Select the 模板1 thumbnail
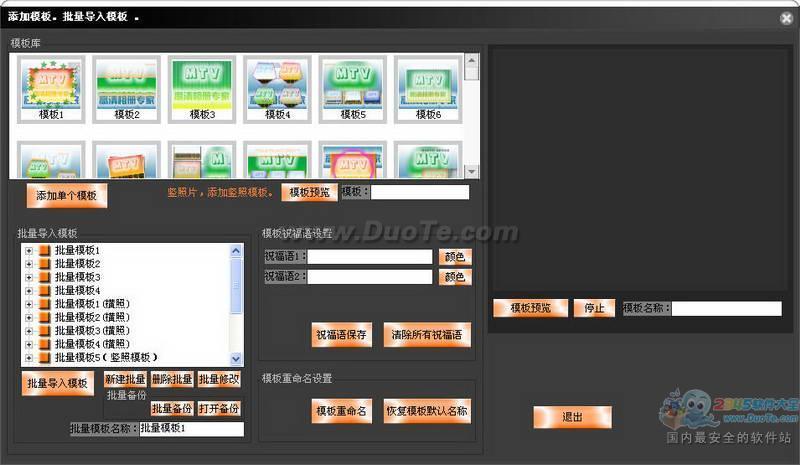This screenshot has height=465, width=800. tap(51, 89)
